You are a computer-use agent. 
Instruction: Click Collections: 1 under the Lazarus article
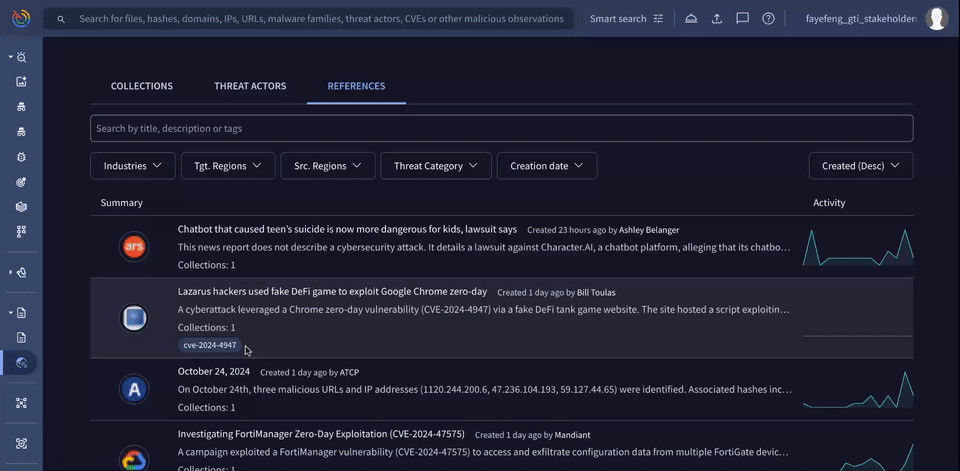206,328
